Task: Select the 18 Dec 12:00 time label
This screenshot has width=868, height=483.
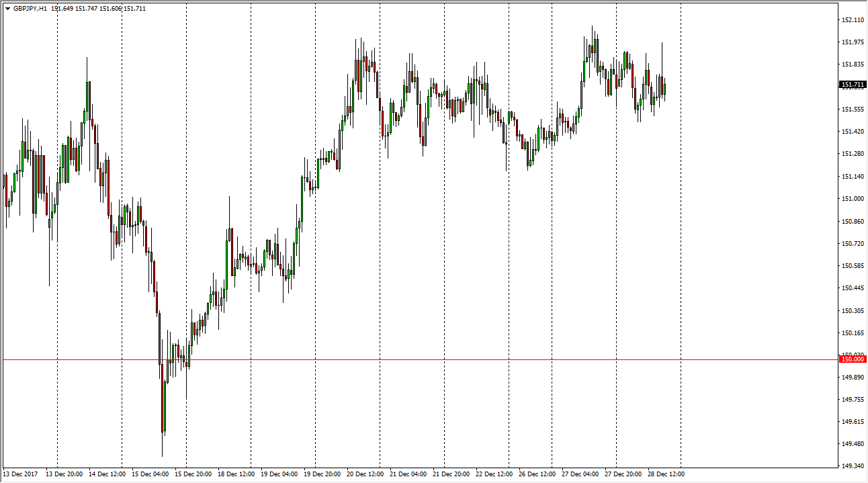Action: point(235,474)
